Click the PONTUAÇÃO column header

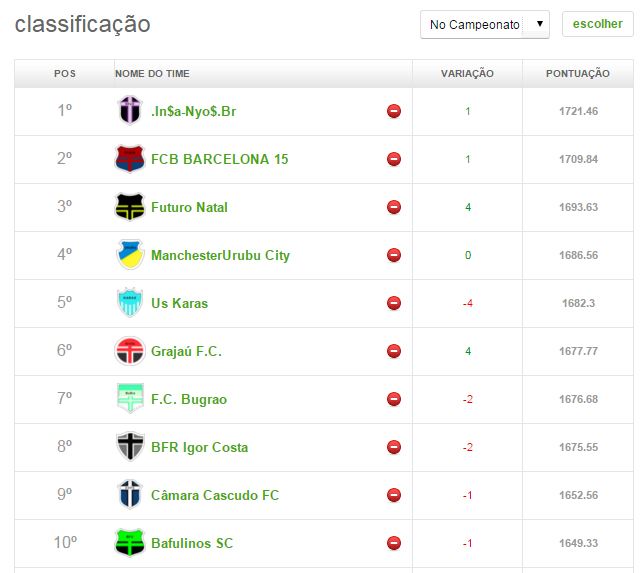tap(577, 74)
